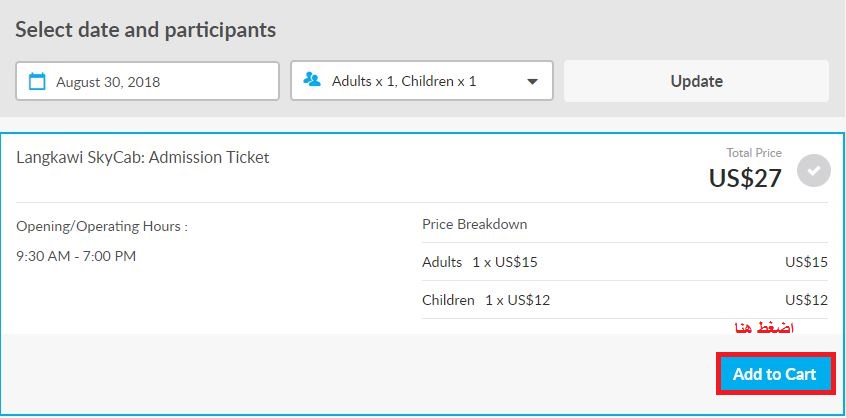
Task: Open the August 30, 2018 date field
Action: pos(147,81)
